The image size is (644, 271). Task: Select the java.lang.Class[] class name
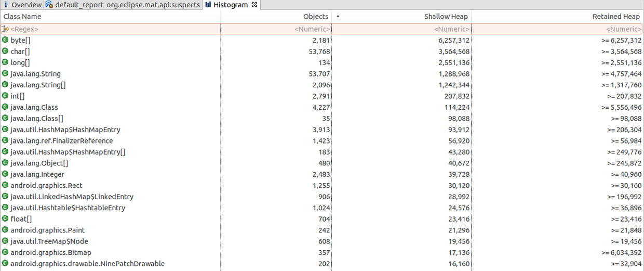[37, 119]
